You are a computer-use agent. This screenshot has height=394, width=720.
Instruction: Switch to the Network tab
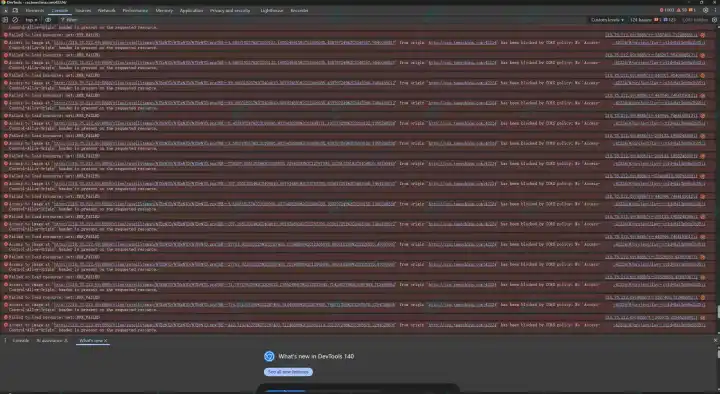click(107, 10)
